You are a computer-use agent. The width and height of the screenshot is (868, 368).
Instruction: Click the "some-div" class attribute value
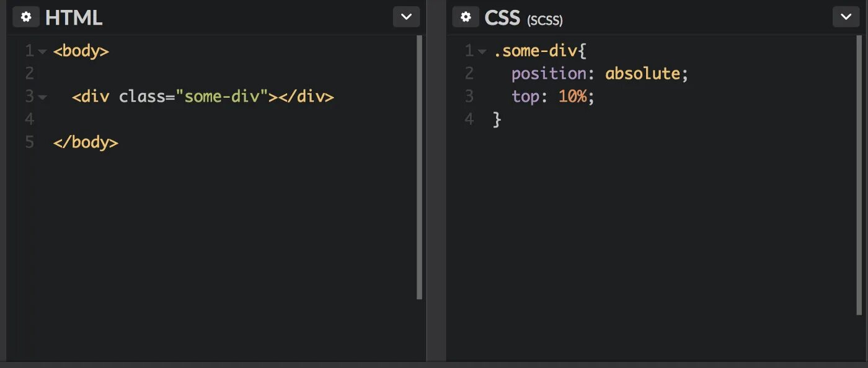click(x=221, y=97)
